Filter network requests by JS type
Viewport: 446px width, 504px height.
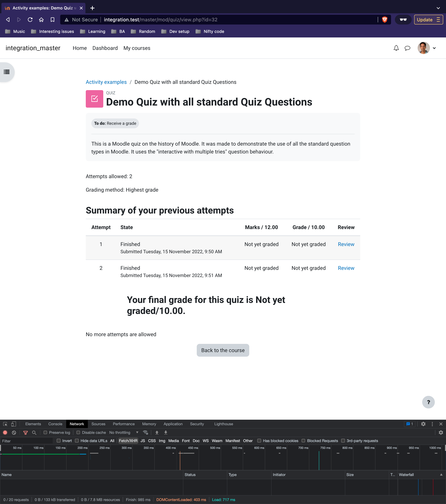(x=143, y=441)
